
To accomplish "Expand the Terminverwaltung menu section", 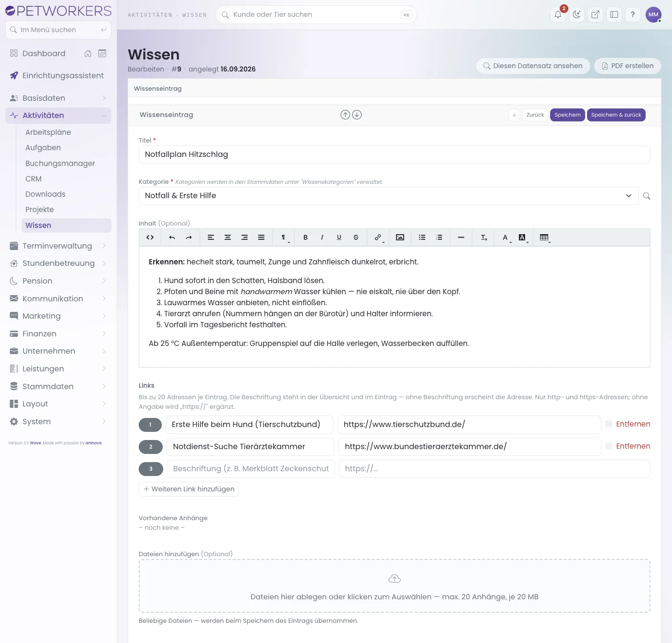I will pyautogui.click(x=58, y=246).
